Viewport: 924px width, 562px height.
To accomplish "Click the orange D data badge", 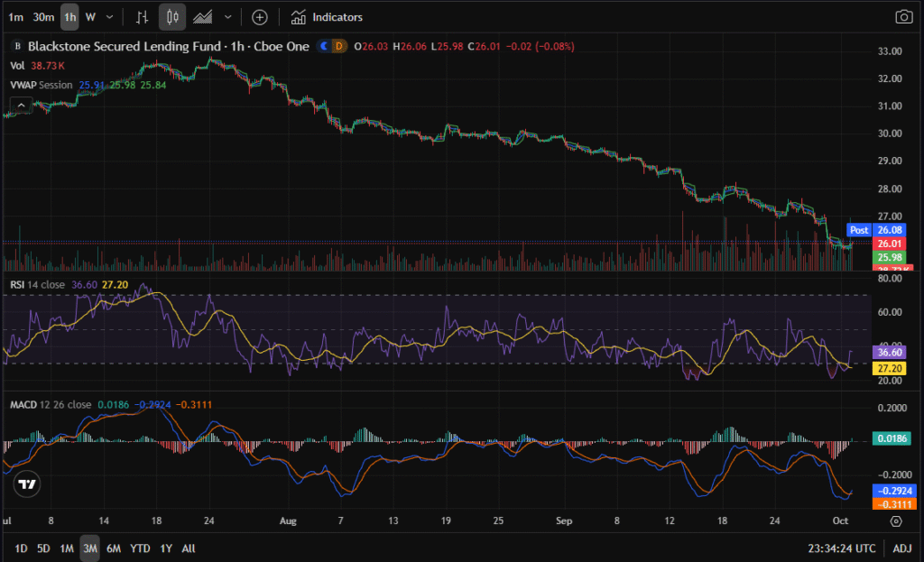I will (338, 46).
